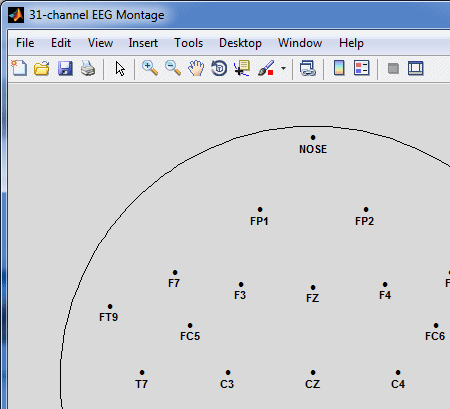The height and width of the screenshot is (409, 450).
Task: Click the FZ electrode label
Action: click(x=313, y=298)
